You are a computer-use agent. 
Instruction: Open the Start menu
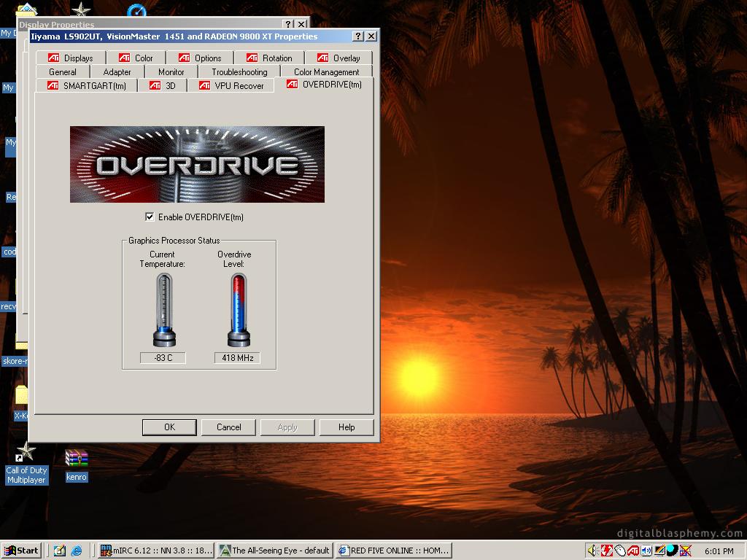21,551
